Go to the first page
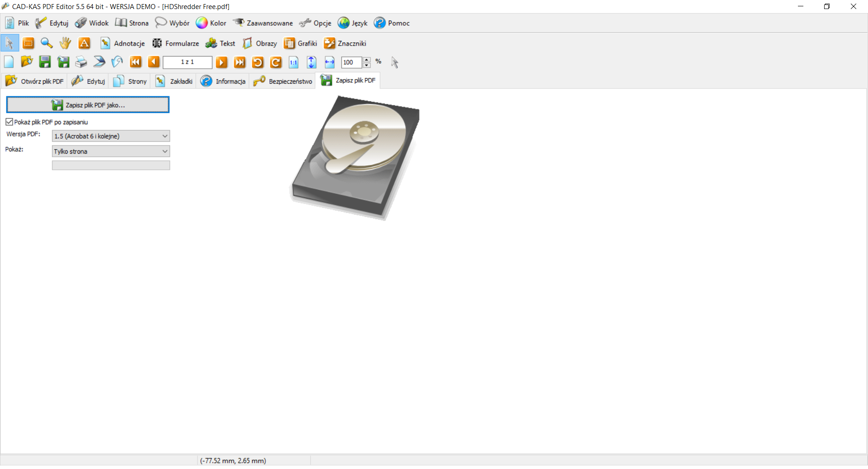The width and height of the screenshot is (868, 469). (136, 62)
